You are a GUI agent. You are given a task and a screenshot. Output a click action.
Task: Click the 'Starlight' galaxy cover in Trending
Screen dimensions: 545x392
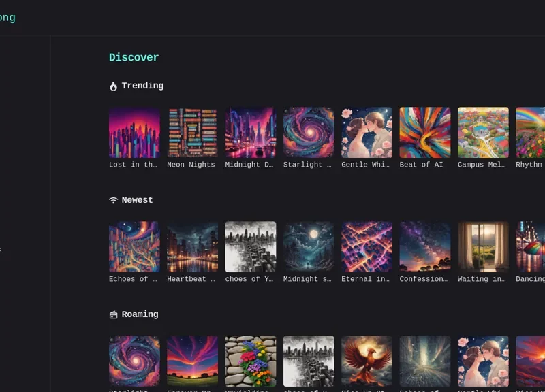309,132
